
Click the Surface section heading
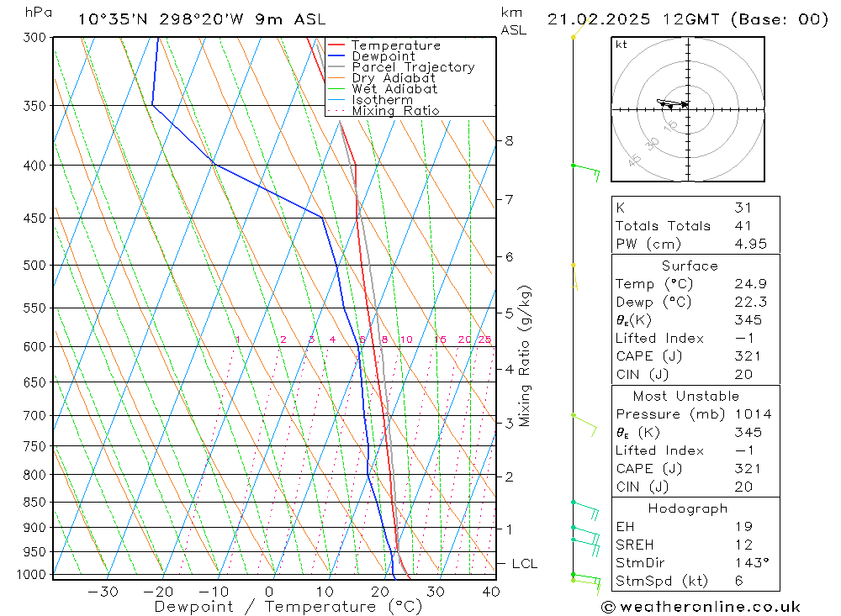coord(690,266)
